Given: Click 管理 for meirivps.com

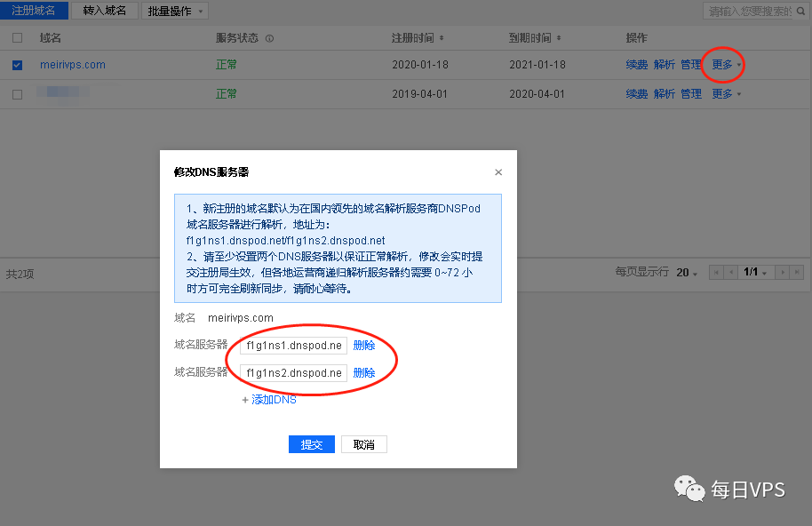Looking at the screenshot, I should pyautogui.click(x=691, y=65).
